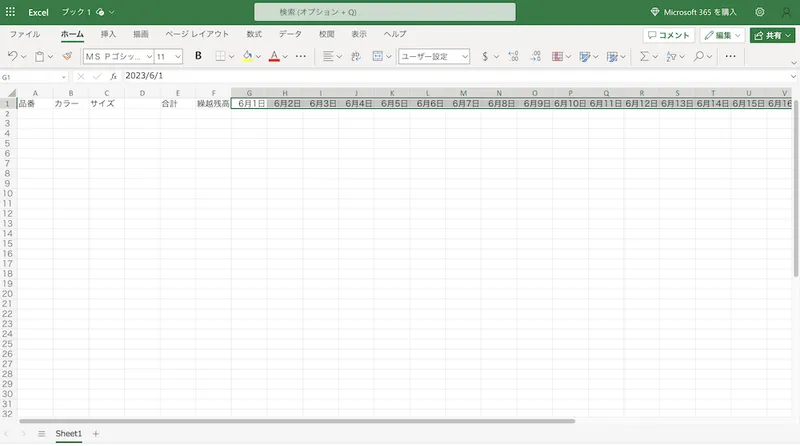Switch to the 数式 tab
The image size is (800, 446).
[x=254, y=34]
